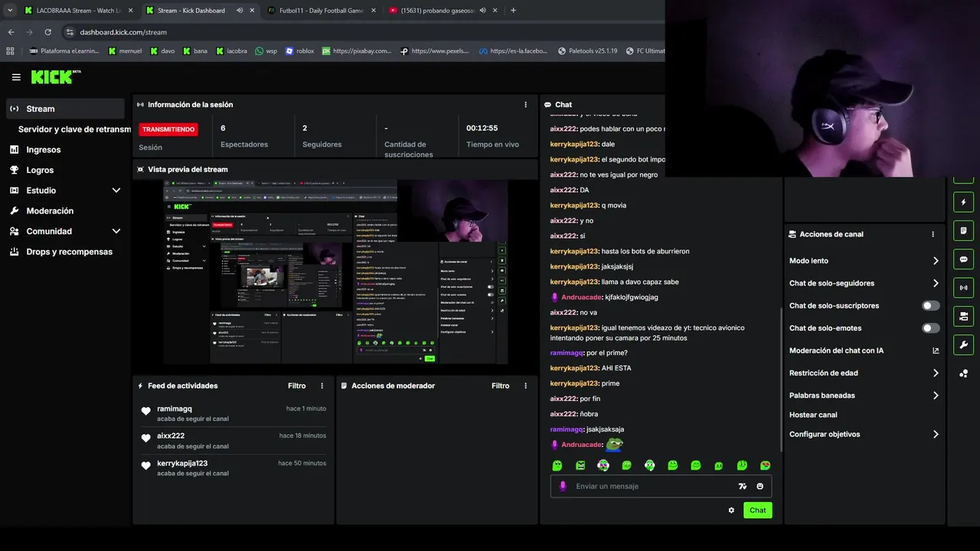
Task: Open Chat de solo-seguidores options
Action: tap(864, 283)
